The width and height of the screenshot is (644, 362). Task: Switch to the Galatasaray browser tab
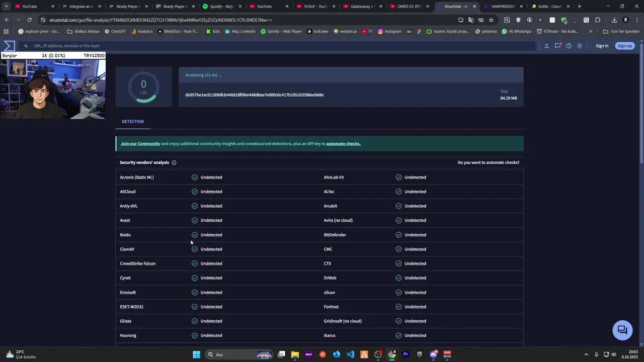[361, 7]
